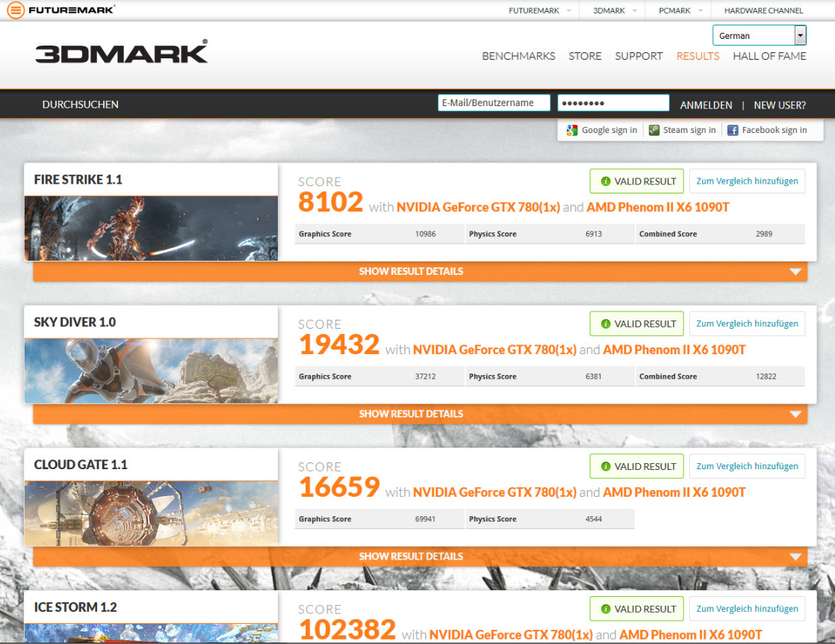Click the NEW USER? link

coord(780,105)
